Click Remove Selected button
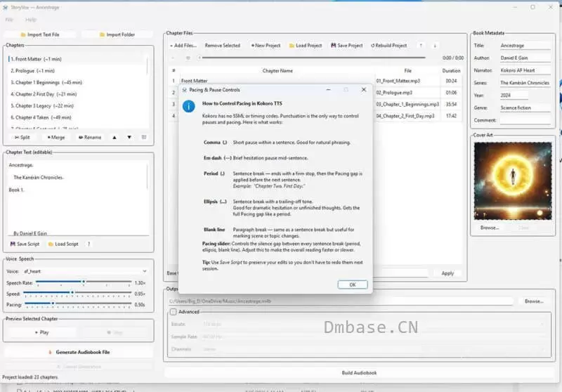Image resolution: width=562 pixels, height=392 pixels. [222, 46]
